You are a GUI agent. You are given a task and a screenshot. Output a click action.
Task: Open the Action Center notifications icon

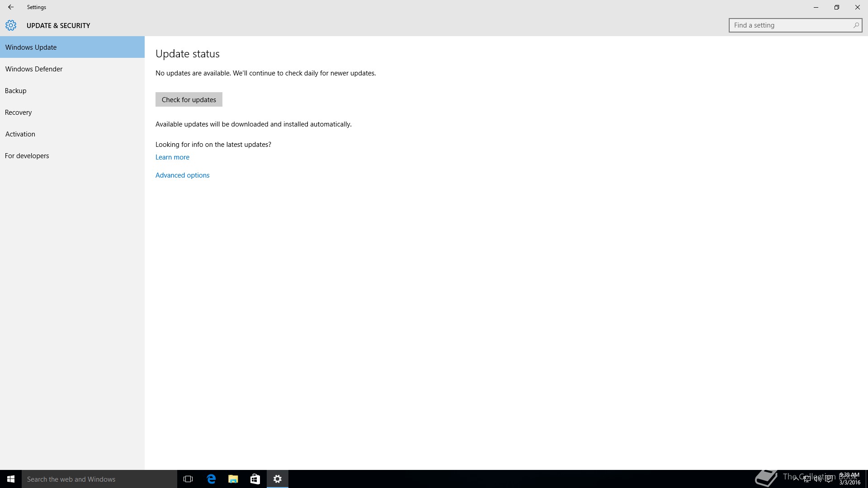829,479
